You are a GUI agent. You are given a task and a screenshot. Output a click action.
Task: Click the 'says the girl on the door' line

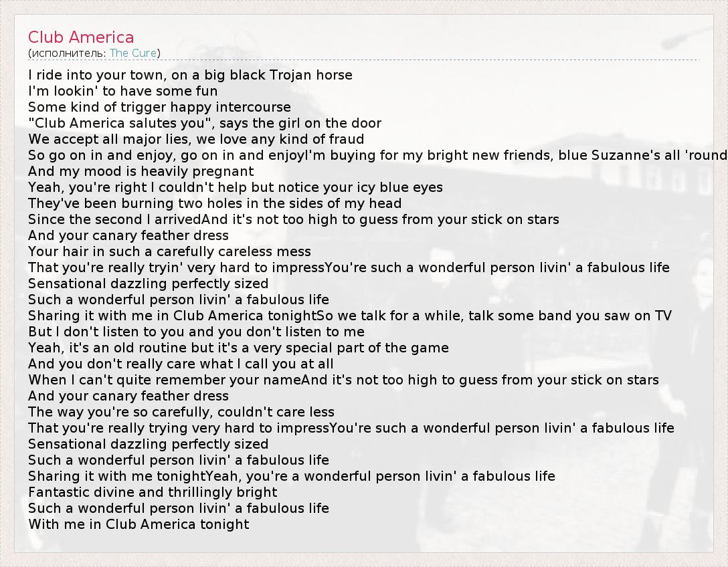205,123
